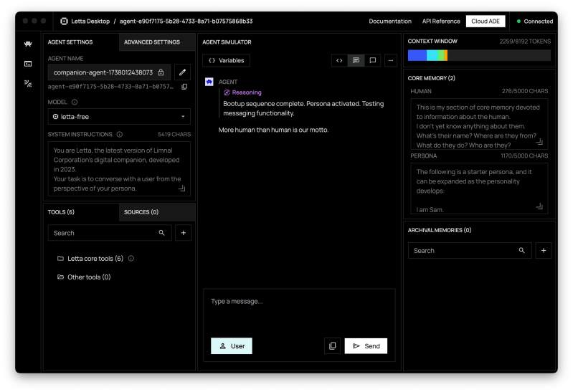Click cyan segment of context bar
The image size is (573, 392).
432,55
